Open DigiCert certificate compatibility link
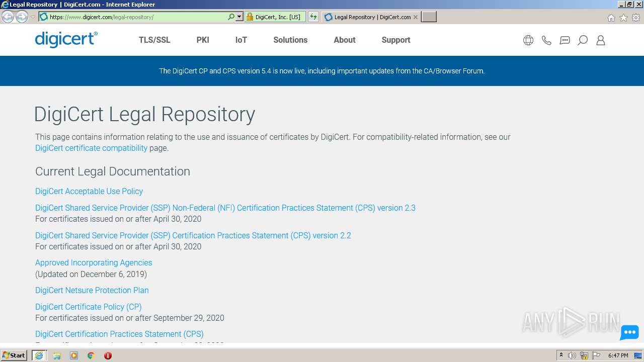Screen dimensions: 644x362 (91, 148)
